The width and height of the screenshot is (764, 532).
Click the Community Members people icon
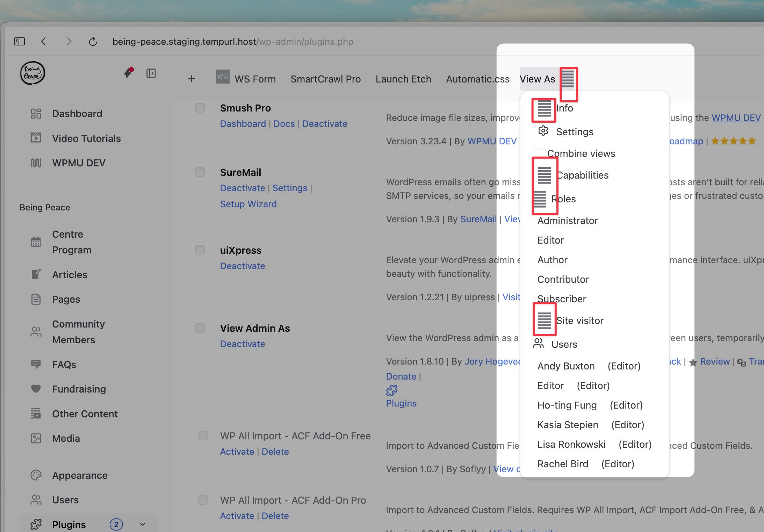point(36,332)
